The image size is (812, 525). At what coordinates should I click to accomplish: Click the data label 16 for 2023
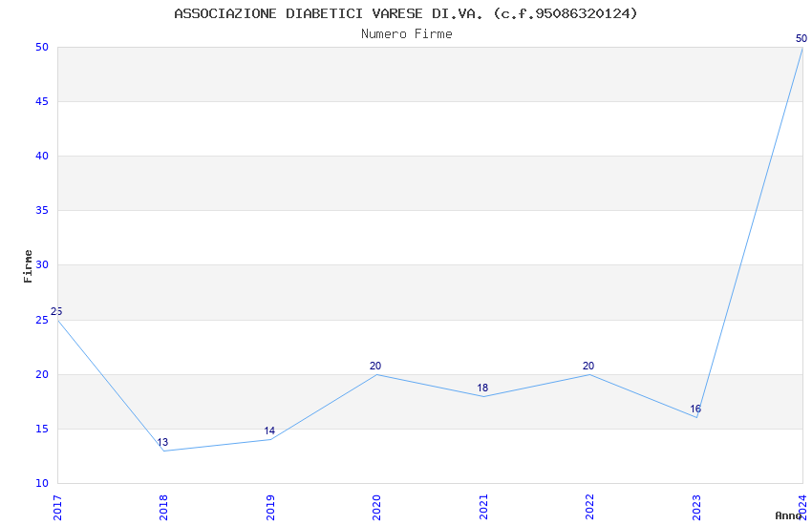tap(694, 409)
